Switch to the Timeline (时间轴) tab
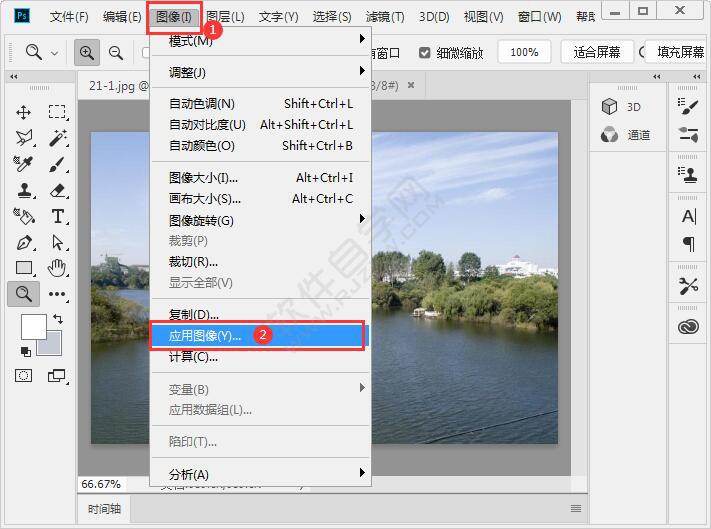 pos(104,509)
